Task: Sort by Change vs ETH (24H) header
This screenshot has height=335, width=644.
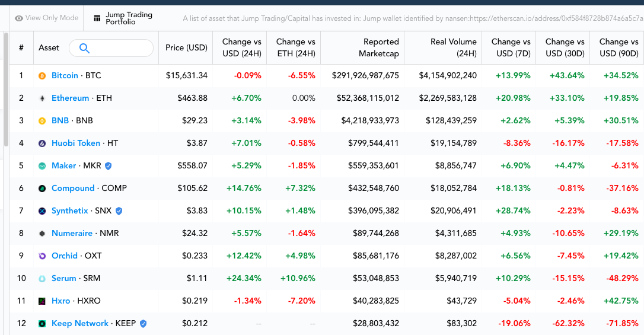Action: point(296,47)
